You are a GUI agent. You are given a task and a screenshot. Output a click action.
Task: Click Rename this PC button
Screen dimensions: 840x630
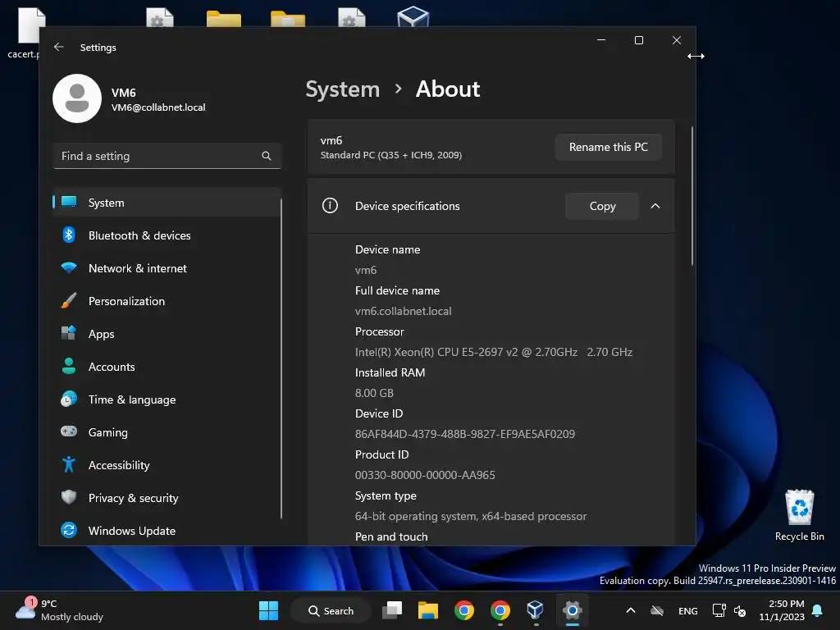tap(608, 147)
